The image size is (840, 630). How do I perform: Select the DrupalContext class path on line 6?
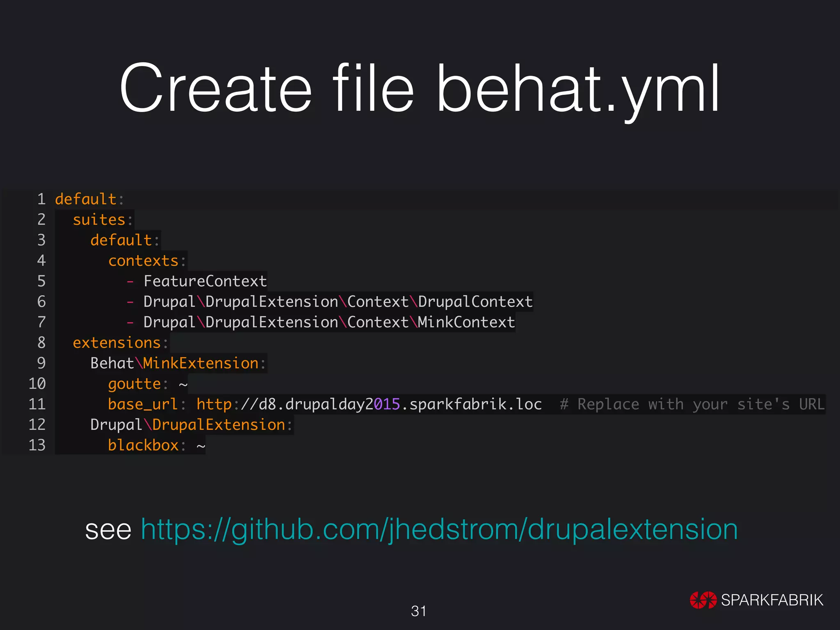coord(338,302)
